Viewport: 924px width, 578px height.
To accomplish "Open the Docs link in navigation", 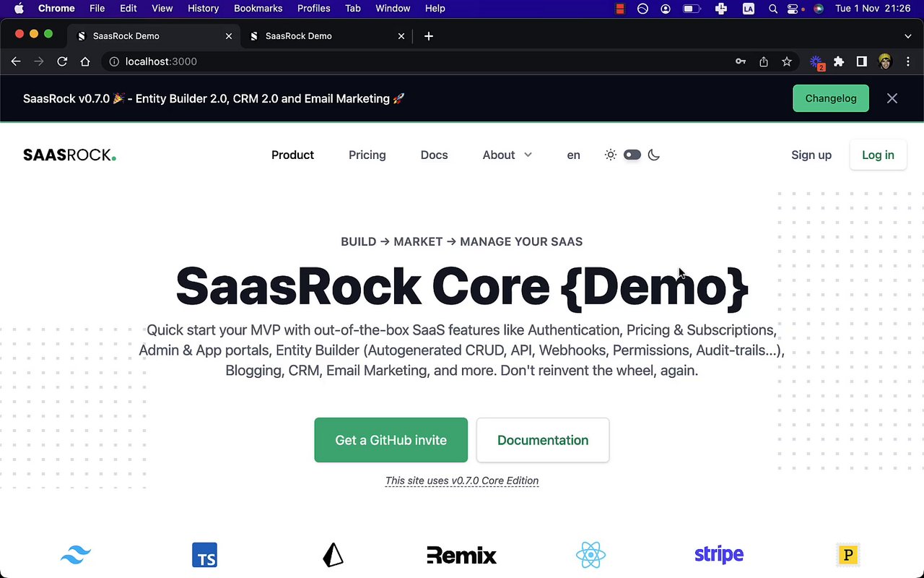I will click(x=435, y=155).
